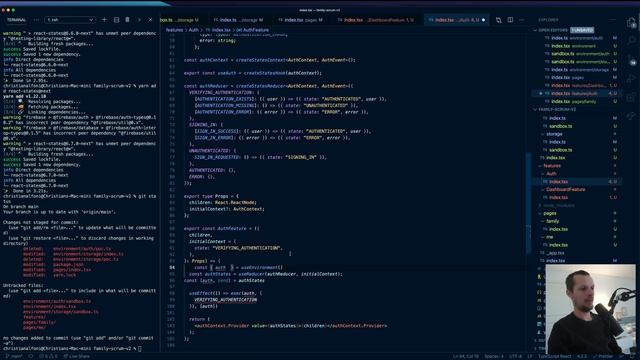Click the synchronize changes icon in status bar
Viewport: 640px width, 360px height.
click(x=31, y=356)
